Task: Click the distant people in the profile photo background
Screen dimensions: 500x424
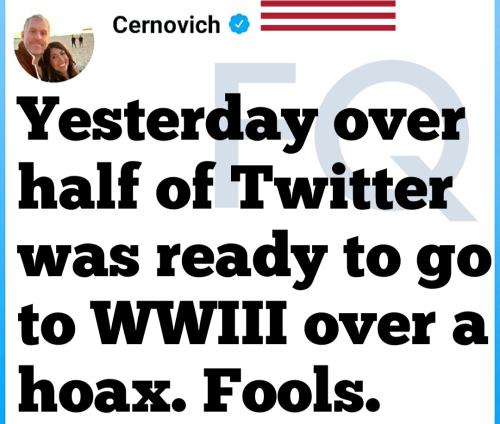Action: pyautogui.click(x=77, y=41)
